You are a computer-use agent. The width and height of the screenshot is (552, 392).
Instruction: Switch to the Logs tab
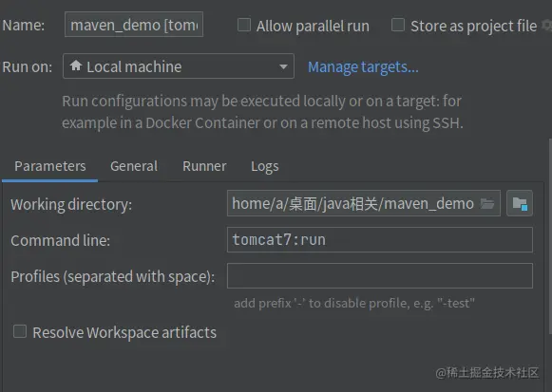pyautogui.click(x=265, y=167)
